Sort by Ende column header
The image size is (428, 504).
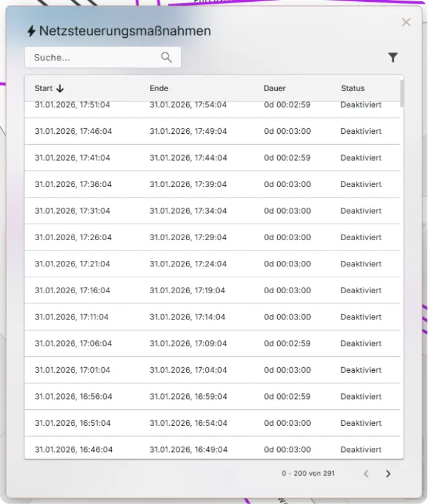(159, 89)
